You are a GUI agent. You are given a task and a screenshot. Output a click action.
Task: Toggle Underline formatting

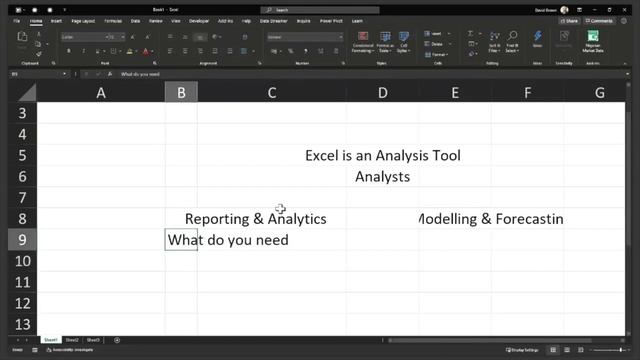(97, 51)
